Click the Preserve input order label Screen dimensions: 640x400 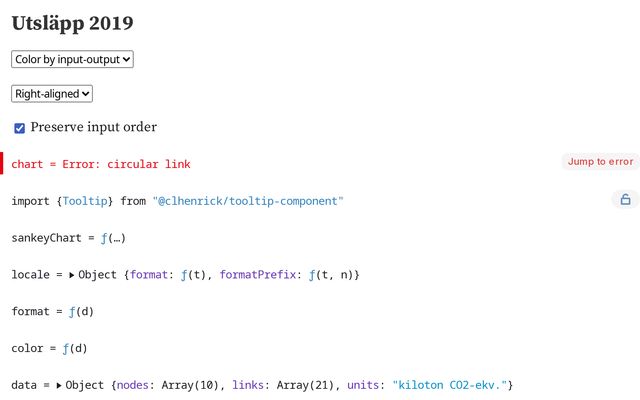click(x=93, y=127)
